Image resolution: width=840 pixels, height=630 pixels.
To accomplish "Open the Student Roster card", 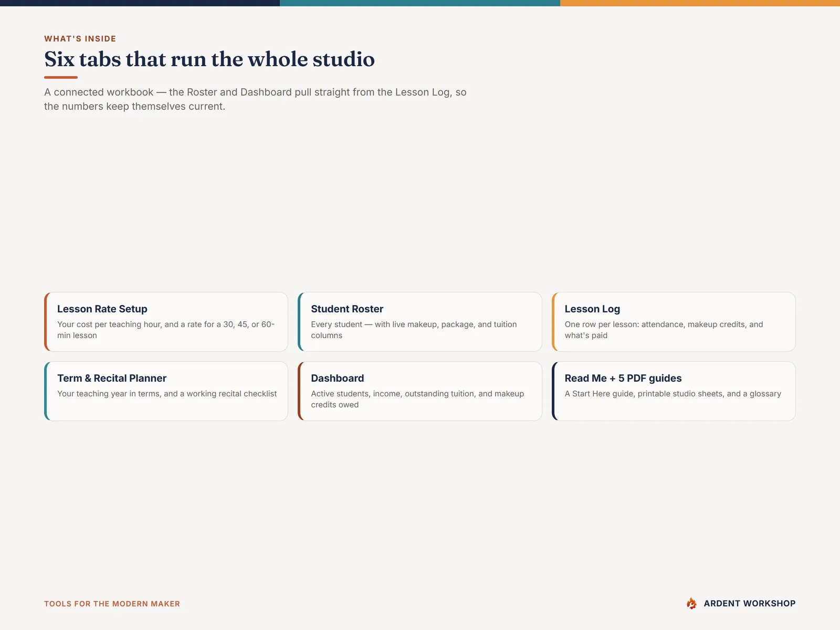I will click(x=419, y=322).
